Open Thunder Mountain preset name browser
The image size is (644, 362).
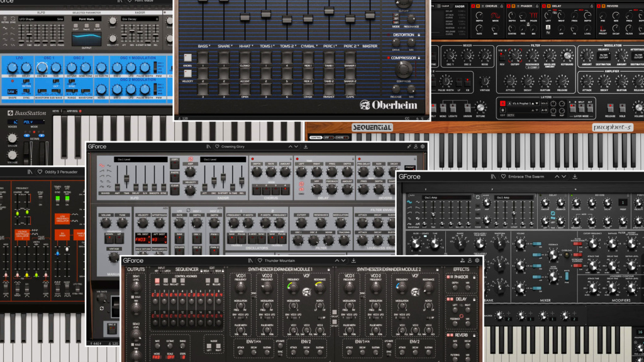(280, 261)
